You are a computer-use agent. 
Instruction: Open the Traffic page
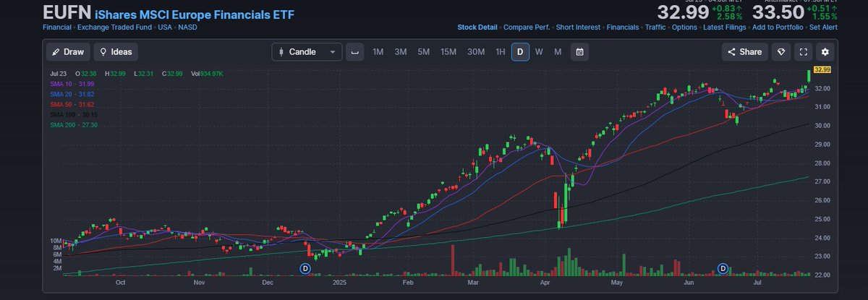pyautogui.click(x=655, y=27)
